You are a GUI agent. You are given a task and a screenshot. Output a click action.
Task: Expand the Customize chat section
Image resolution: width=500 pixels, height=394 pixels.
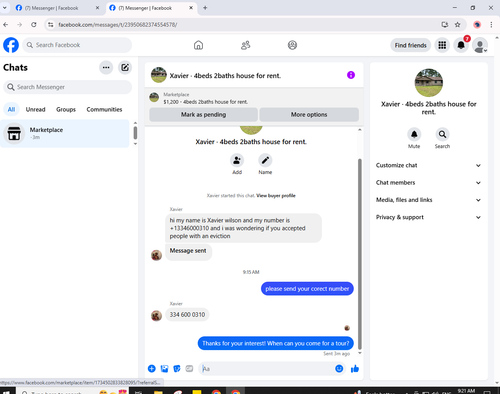click(x=428, y=165)
